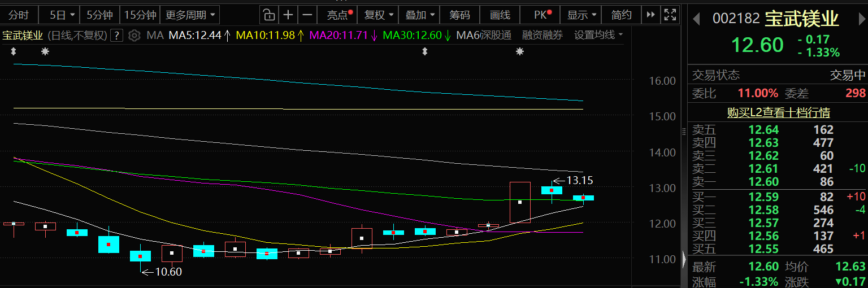
Task: Click MA5:12.44 indicator label
Action: 199,36
